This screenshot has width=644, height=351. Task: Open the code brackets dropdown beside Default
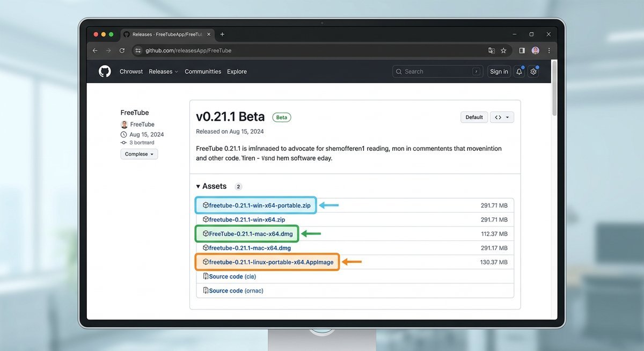pyautogui.click(x=502, y=117)
